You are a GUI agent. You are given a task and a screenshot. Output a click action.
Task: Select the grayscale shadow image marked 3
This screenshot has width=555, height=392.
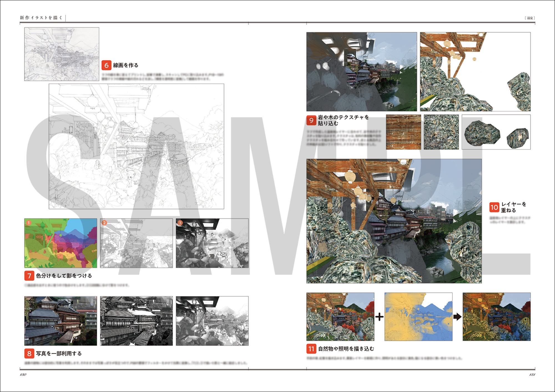click(212, 243)
